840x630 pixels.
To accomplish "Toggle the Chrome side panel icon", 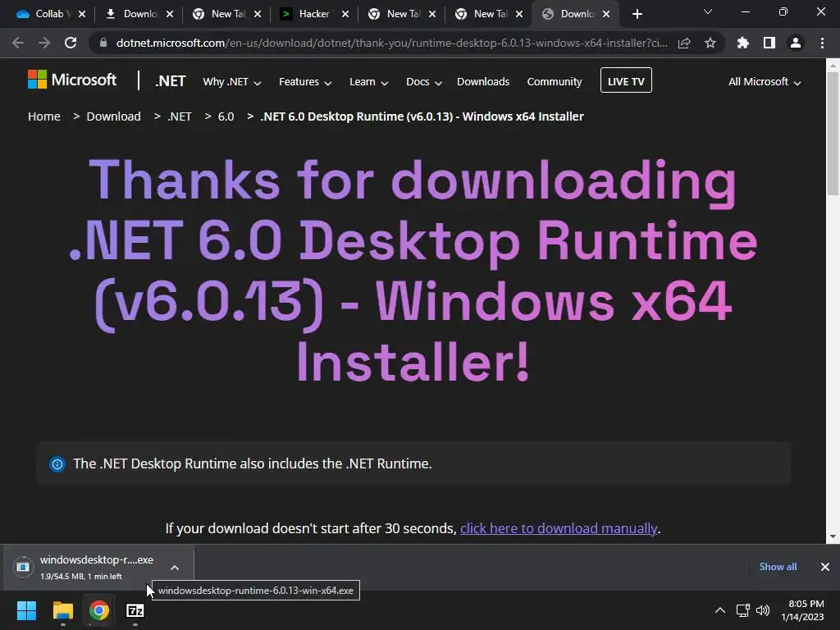I will click(769, 43).
